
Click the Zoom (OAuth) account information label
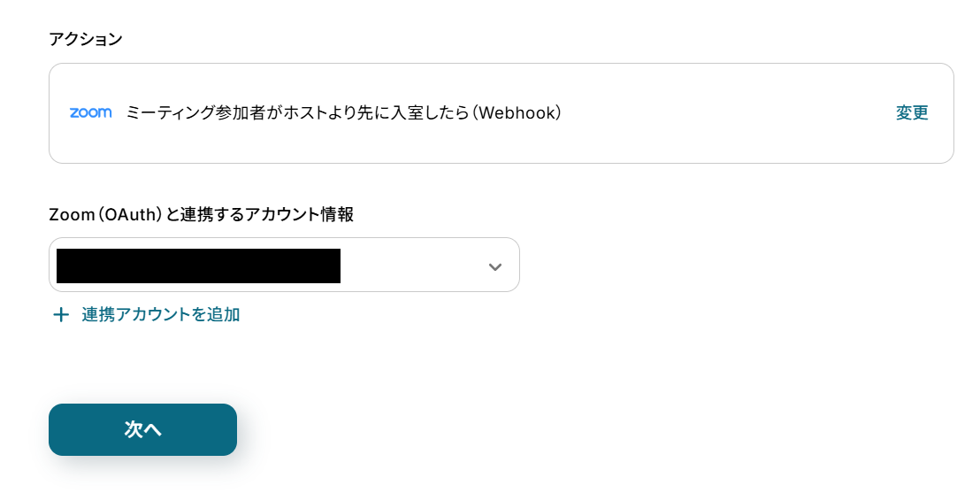click(x=201, y=214)
